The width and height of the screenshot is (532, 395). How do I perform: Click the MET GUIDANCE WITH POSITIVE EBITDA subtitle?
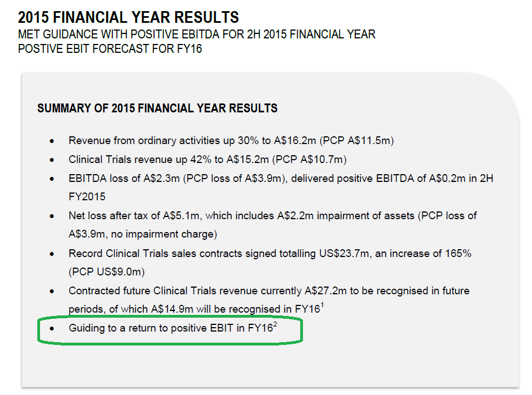(196, 34)
